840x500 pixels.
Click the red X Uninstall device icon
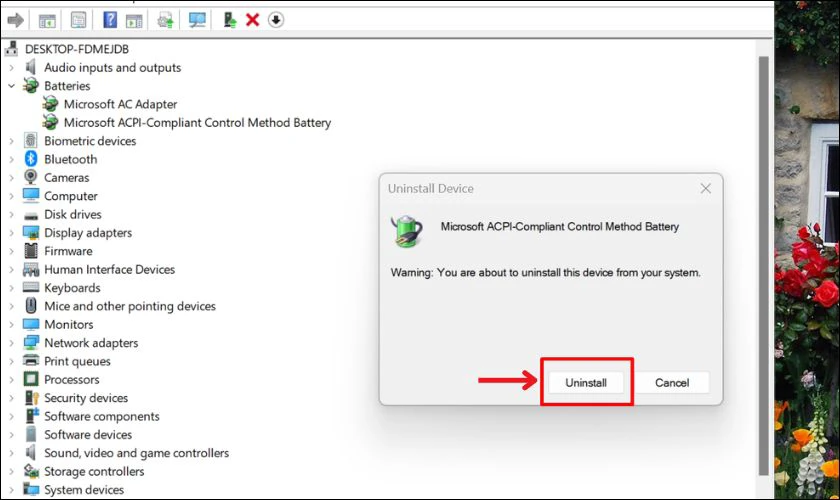pos(252,20)
